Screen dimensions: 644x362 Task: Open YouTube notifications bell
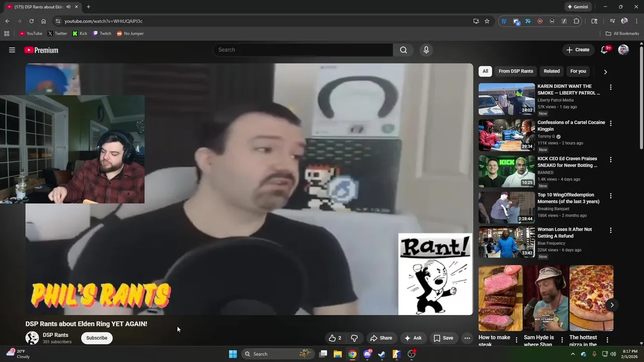pos(605,50)
